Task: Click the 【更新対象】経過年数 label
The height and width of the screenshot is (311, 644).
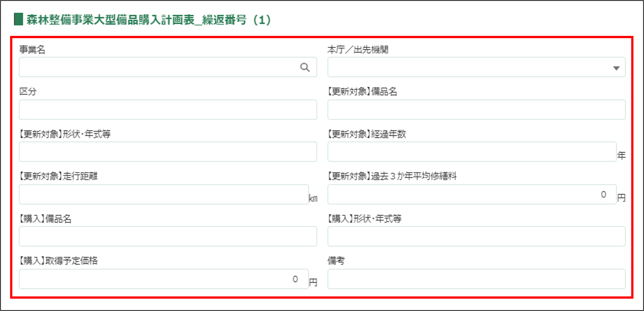Action: (x=367, y=134)
